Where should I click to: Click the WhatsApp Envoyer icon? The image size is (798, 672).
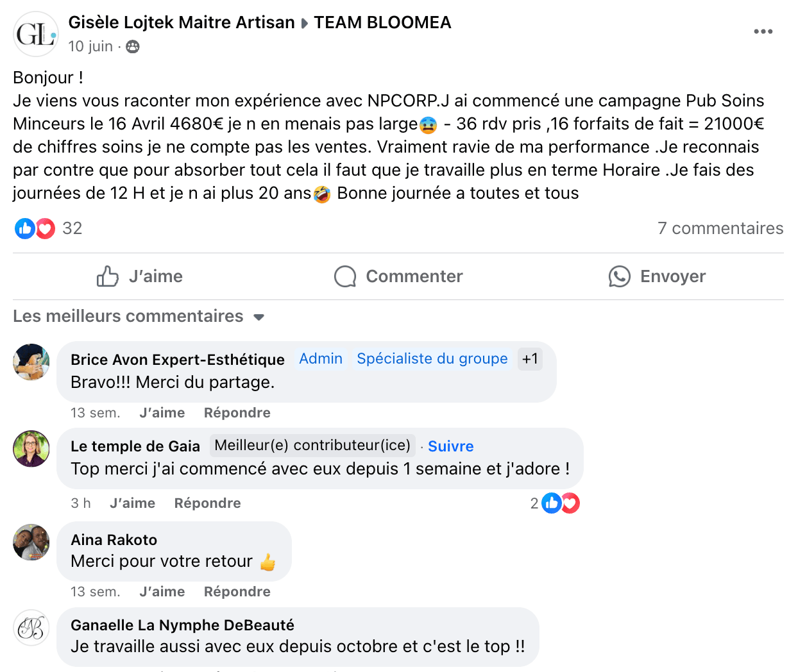click(x=619, y=276)
